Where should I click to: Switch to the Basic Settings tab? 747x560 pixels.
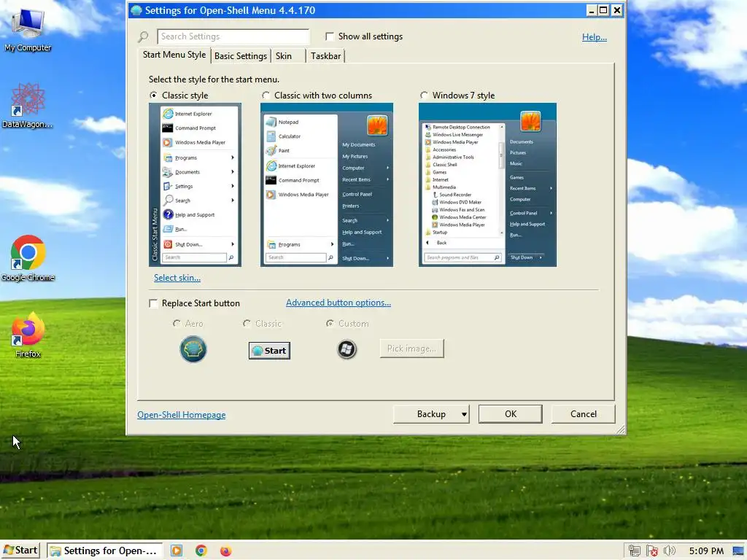point(241,56)
